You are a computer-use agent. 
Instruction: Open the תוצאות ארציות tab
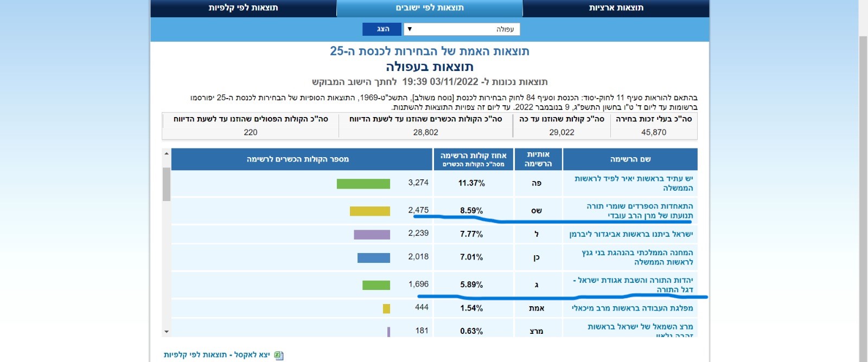pyautogui.click(x=616, y=8)
